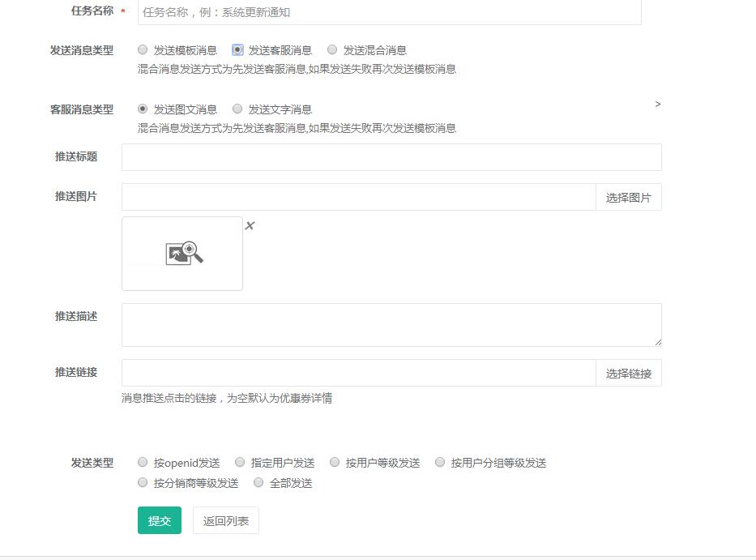Click into the 推送描述 text area

click(391, 325)
